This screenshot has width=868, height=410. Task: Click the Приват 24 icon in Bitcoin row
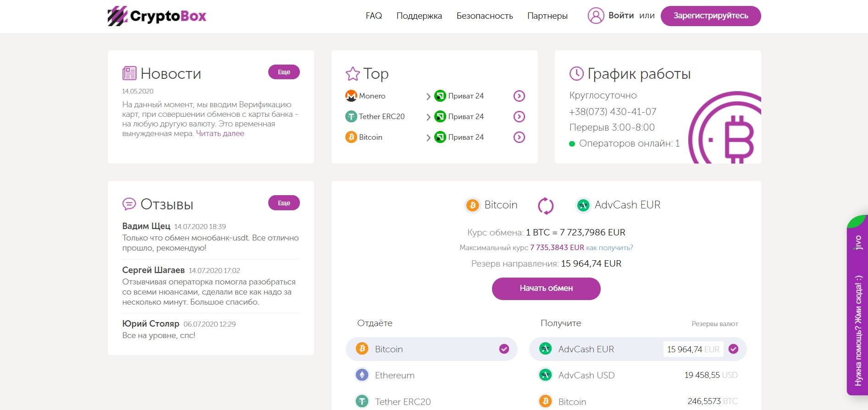[440, 137]
